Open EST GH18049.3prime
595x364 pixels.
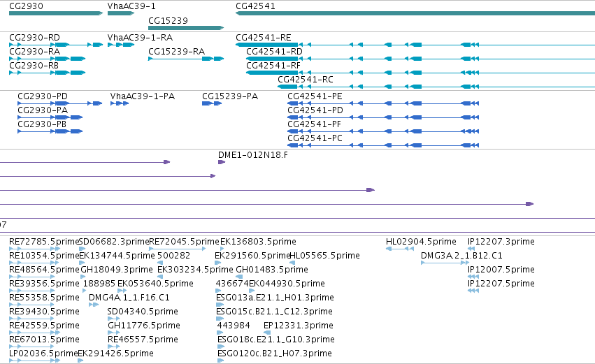[83, 277]
